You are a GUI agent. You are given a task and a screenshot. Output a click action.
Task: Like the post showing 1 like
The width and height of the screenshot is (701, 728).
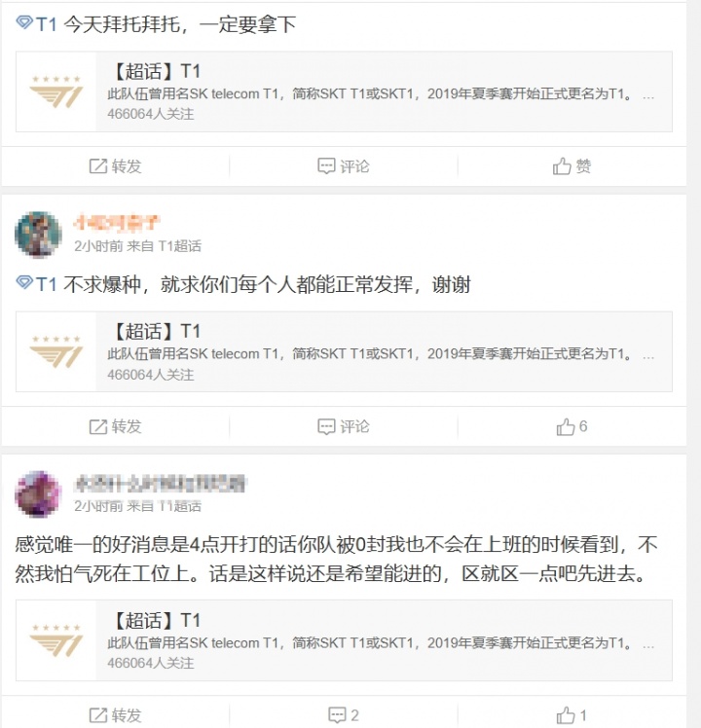(572, 715)
